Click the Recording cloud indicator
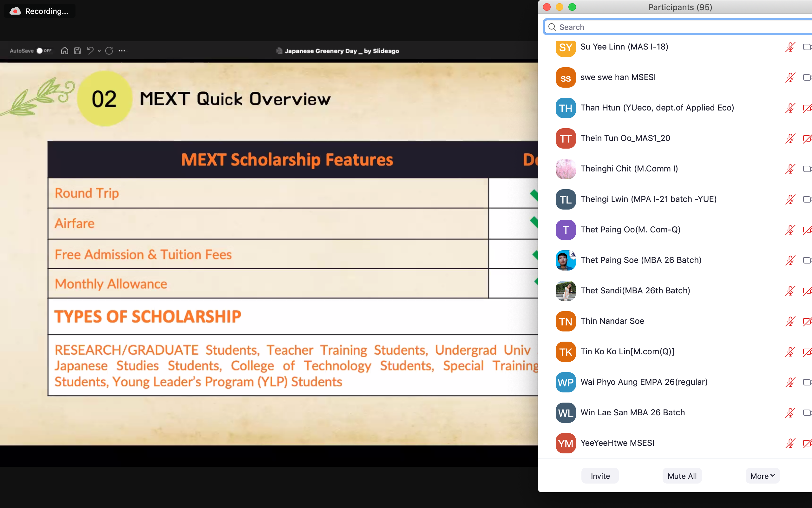The height and width of the screenshot is (508, 812). [15, 11]
